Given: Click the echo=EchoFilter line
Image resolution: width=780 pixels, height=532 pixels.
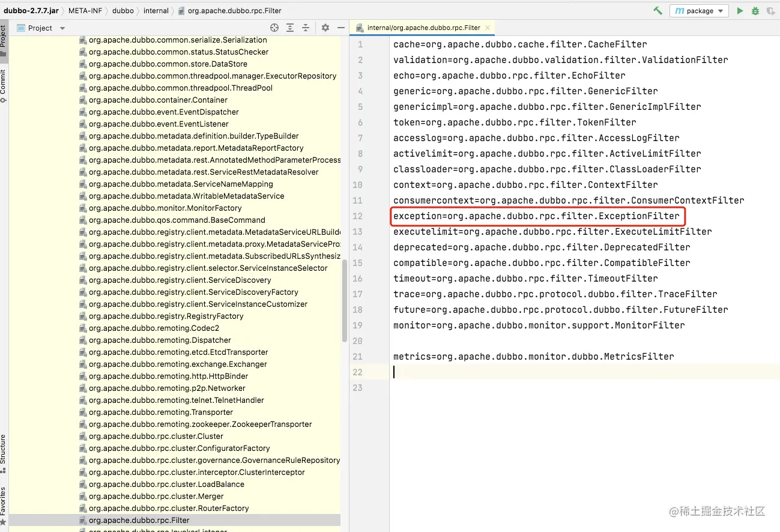Looking at the screenshot, I should (509, 76).
